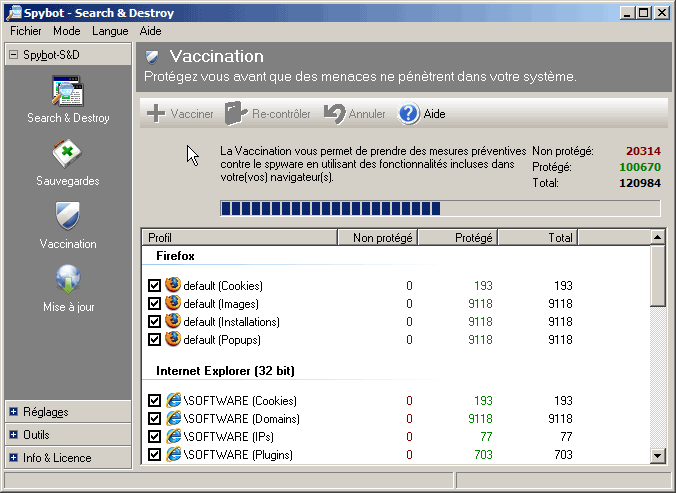Sort list by Total column header
Screen dimensions: 676x493
(538, 237)
